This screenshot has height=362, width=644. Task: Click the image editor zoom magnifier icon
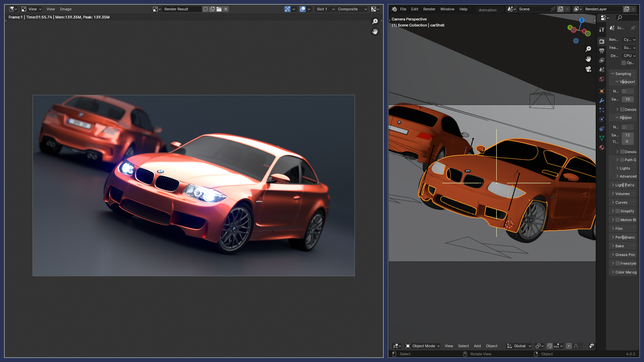point(375,21)
